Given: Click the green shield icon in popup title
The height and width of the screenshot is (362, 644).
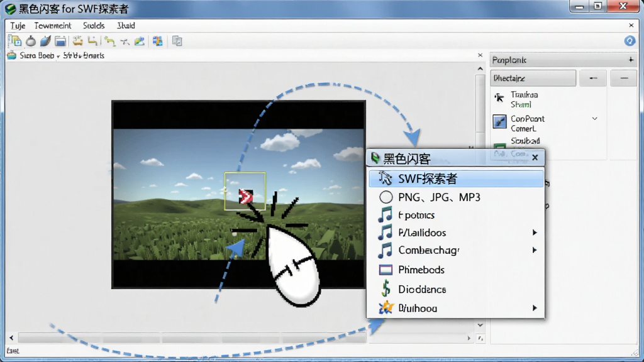Looking at the screenshot, I should (x=375, y=158).
